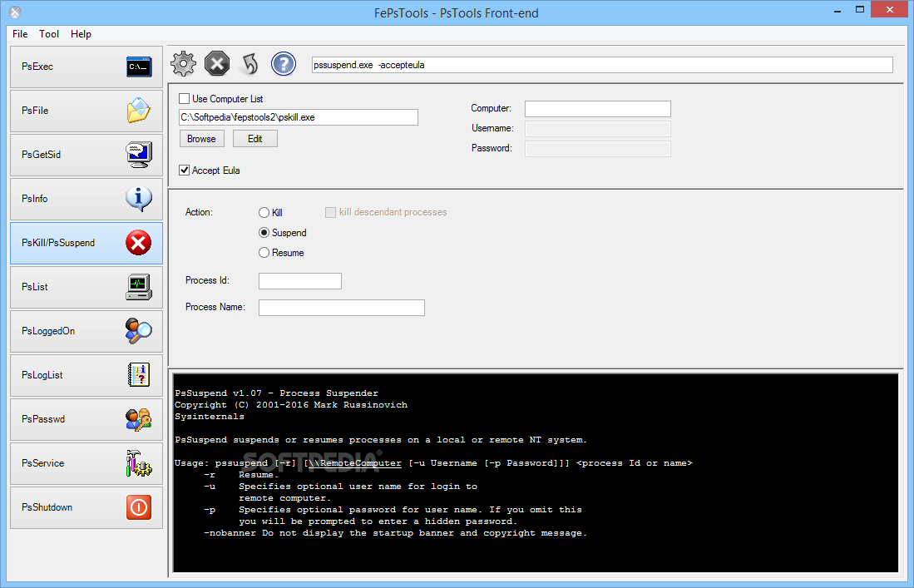Click the 'PsSuspend v1.07 - Process Suspender' line
The image size is (914, 588).
tap(276, 393)
